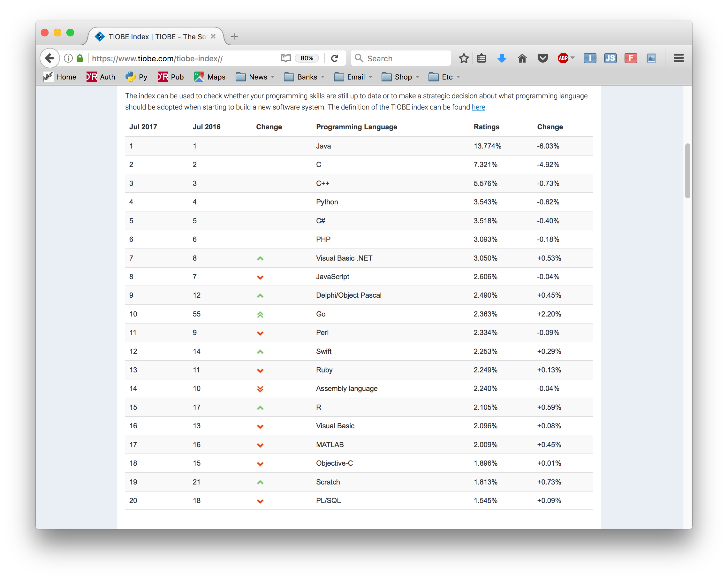The width and height of the screenshot is (728, 580).
Task: Bookmark this page with the star icon
Action: (464, 58)
